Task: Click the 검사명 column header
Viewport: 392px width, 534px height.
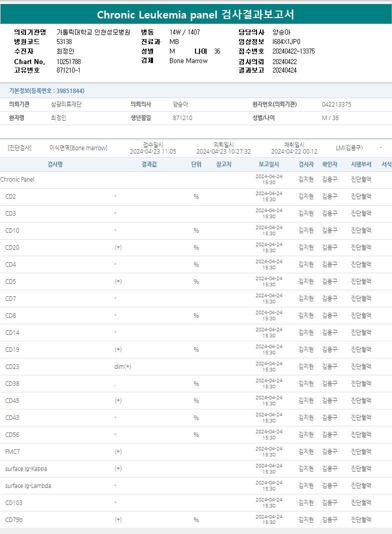Action: (x=55, y=164)
